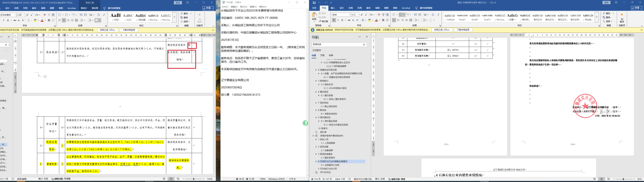This screenshot has width=644, height=182.
Task: Activate the 格式刷 format painter
Action: point(323,21)
